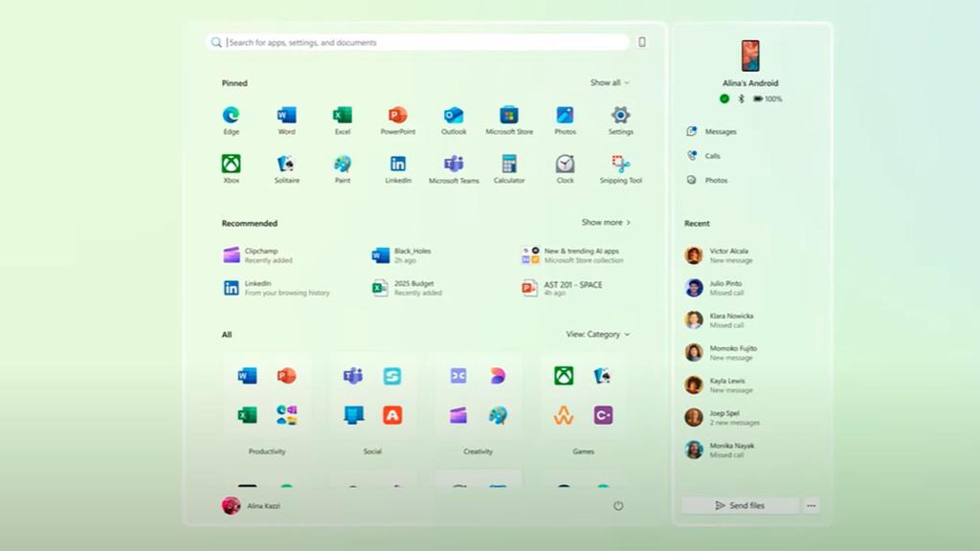Open the Alina Kazzi user account
This screenshot has width=980, height=551.
[252, 505]
